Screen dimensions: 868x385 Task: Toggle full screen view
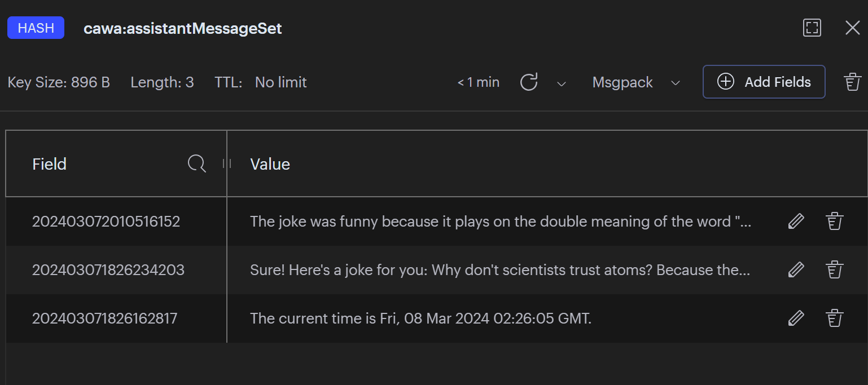[812, 28]
